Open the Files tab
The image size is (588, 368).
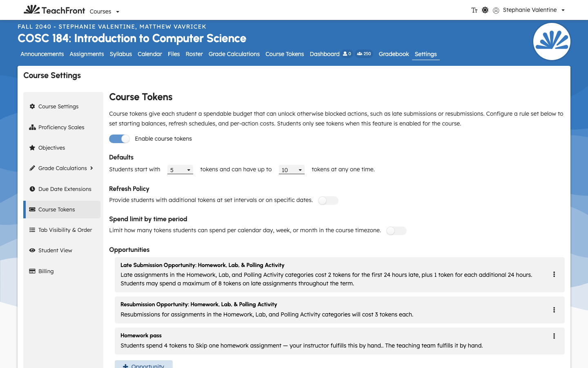[x=174, y=54]
